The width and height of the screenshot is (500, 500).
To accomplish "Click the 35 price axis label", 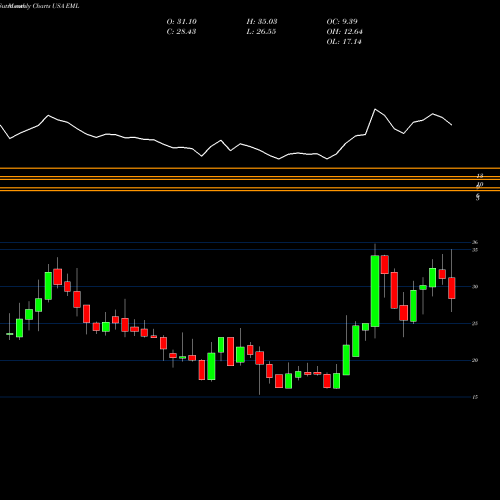I will pyautogui.click(x=475, y=250).
